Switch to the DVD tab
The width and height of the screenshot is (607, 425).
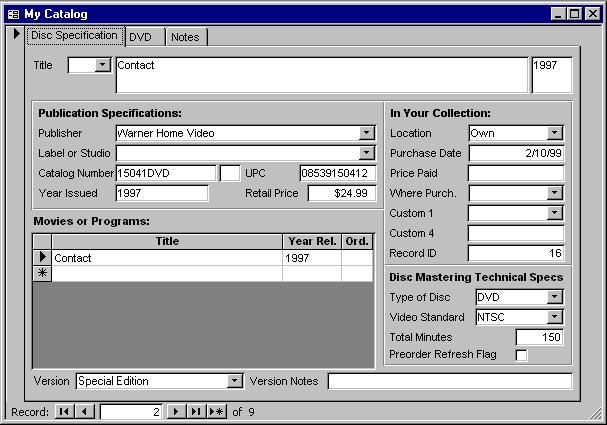[140, 37]
